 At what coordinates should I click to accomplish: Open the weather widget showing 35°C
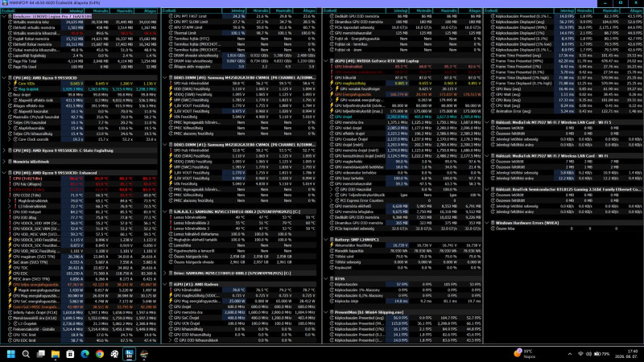click(x=525, y=354)
